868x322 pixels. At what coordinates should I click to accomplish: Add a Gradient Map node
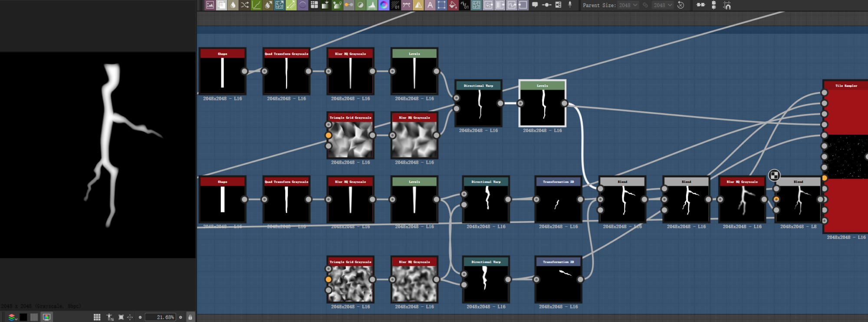pos(325,5)
